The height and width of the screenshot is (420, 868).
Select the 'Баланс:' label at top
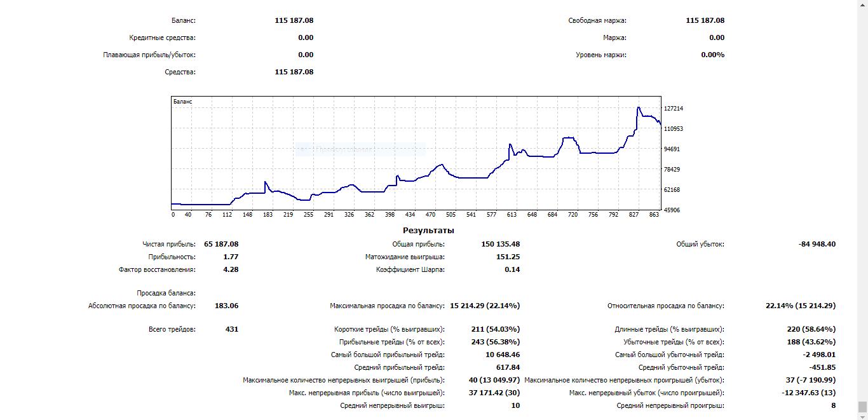coord(184,20)
